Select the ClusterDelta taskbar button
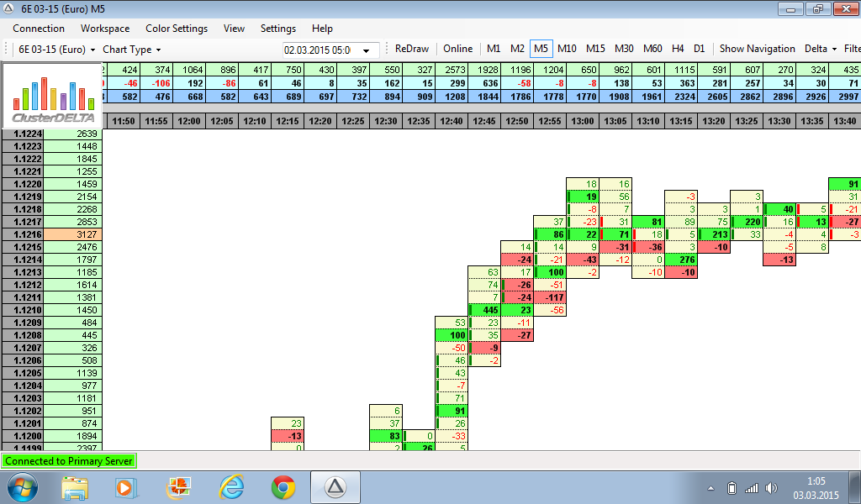The height and width of the screenshot is (504, 861). click(335, 487)
